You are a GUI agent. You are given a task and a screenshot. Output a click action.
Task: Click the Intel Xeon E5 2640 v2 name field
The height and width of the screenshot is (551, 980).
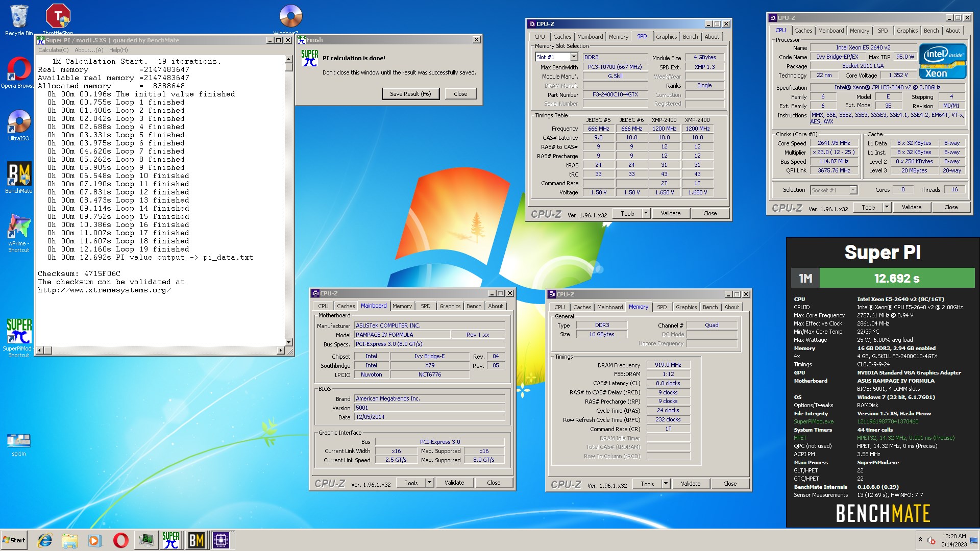[863, 47]
